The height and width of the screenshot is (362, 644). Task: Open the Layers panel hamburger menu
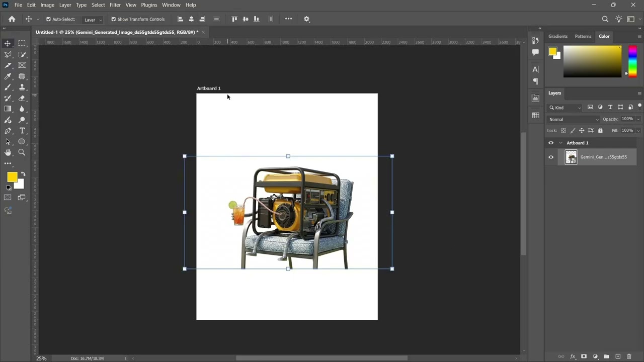[639, 93]
